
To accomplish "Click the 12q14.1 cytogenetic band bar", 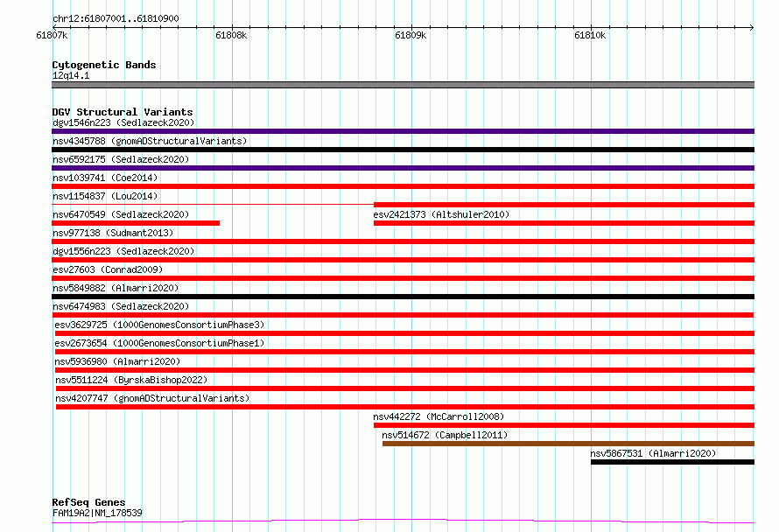I will [403, 85].
